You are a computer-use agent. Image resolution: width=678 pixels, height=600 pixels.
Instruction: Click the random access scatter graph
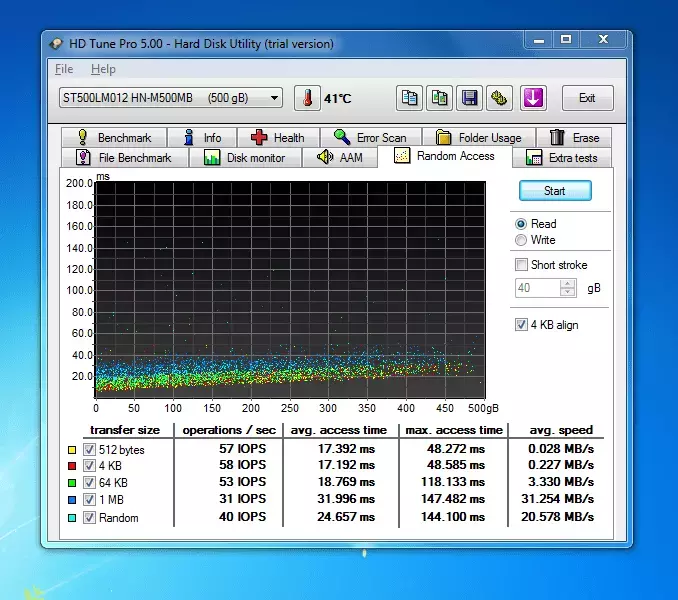290,290
